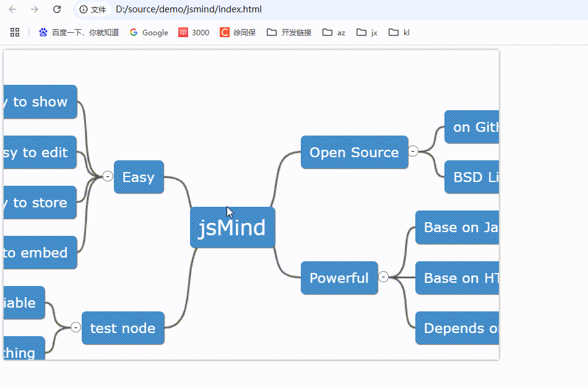Go forward with the browser forward arrow
This screenshot has height=390, width=588.
(x=35, y=9)
